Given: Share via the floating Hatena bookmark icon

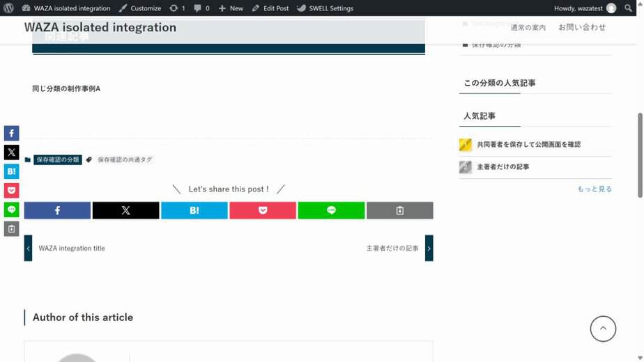Looking at the screenshot, I should pos(11,171).
